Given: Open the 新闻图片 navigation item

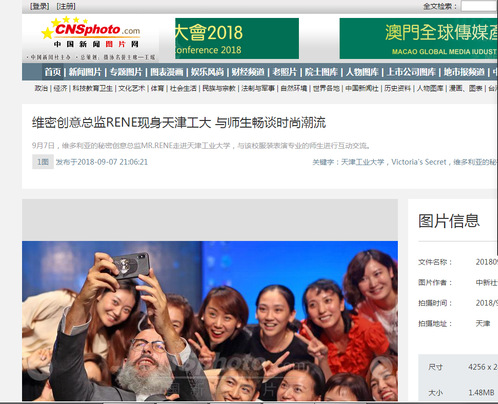Looking at the screenshot, I should [85, 72].
